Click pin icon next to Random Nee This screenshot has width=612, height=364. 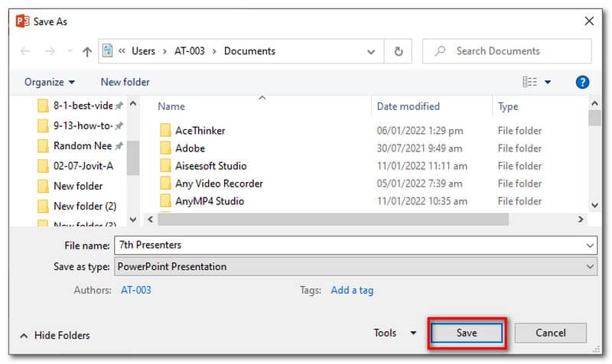119,145
